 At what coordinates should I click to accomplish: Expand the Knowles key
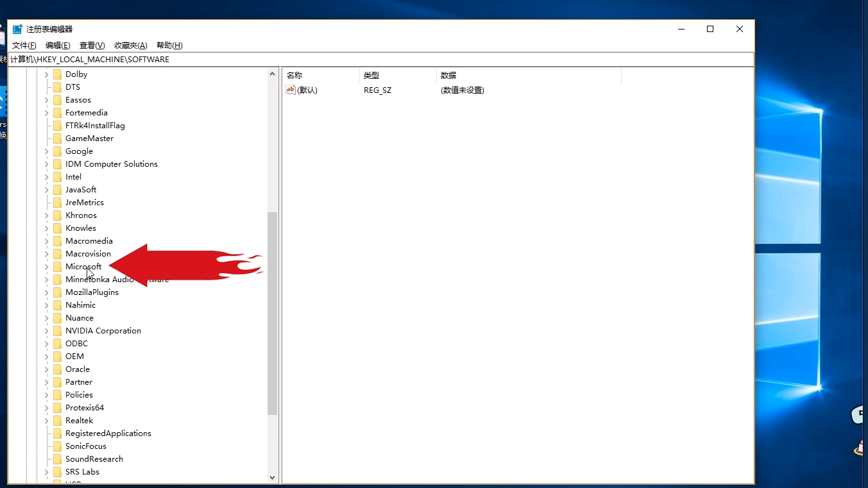point(46,228)
